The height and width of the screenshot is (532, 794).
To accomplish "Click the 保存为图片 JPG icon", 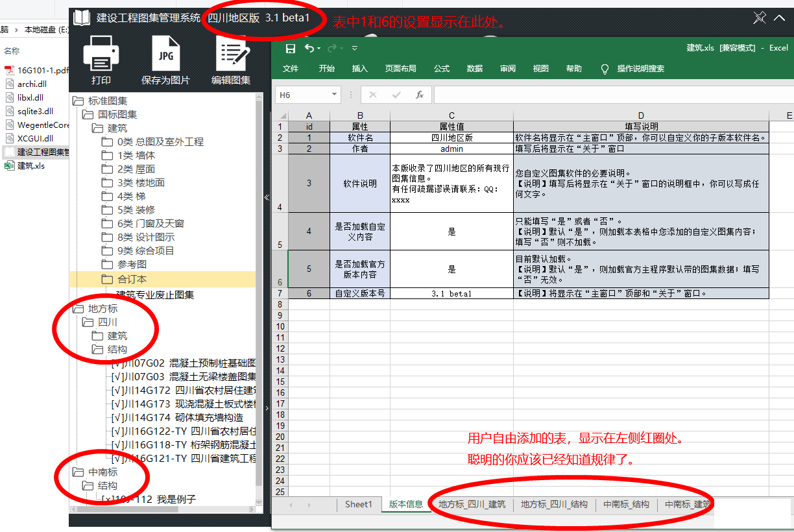I will tap(165, 53).
